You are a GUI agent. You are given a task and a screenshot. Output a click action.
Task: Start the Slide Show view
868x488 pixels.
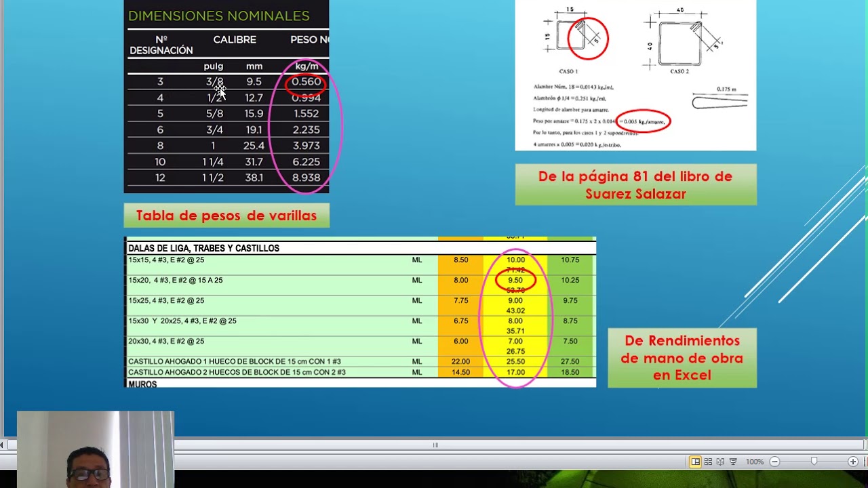(x=733, y=462)
